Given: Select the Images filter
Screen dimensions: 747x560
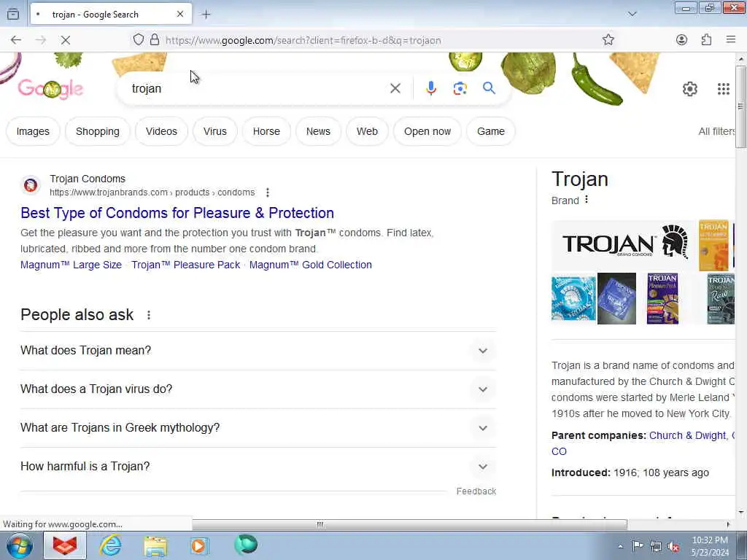Looking at the screenshot, I should coord(33,131).
